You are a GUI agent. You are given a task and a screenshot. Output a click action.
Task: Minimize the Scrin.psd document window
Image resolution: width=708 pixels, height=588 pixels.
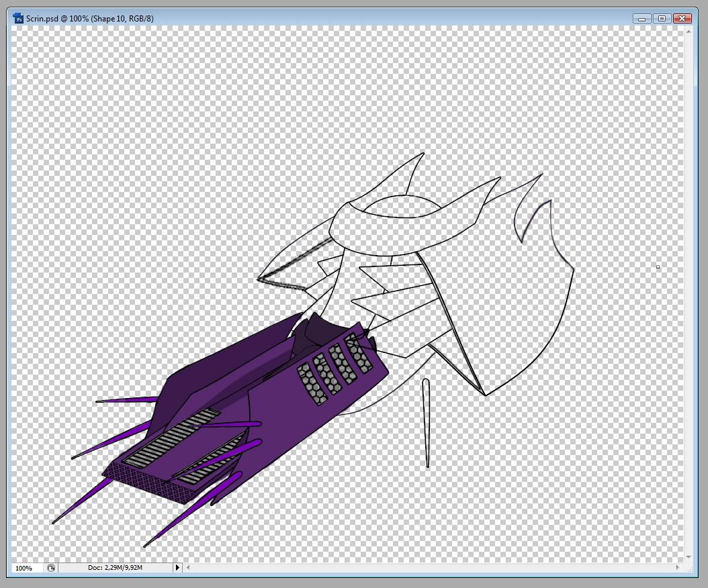pos(641,19)
